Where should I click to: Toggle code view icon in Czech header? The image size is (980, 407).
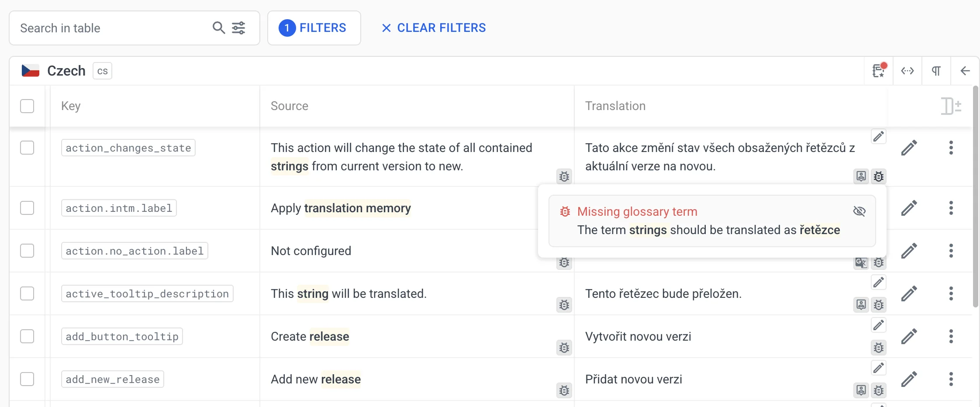(x=908, y=71)
